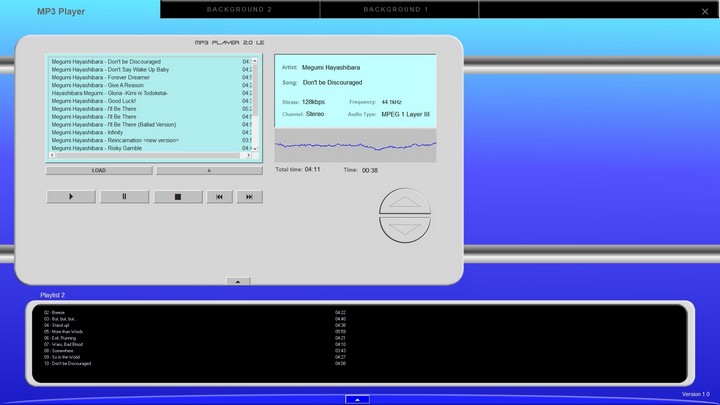
Task: Skip to the next track
Action: pos(249,197)
